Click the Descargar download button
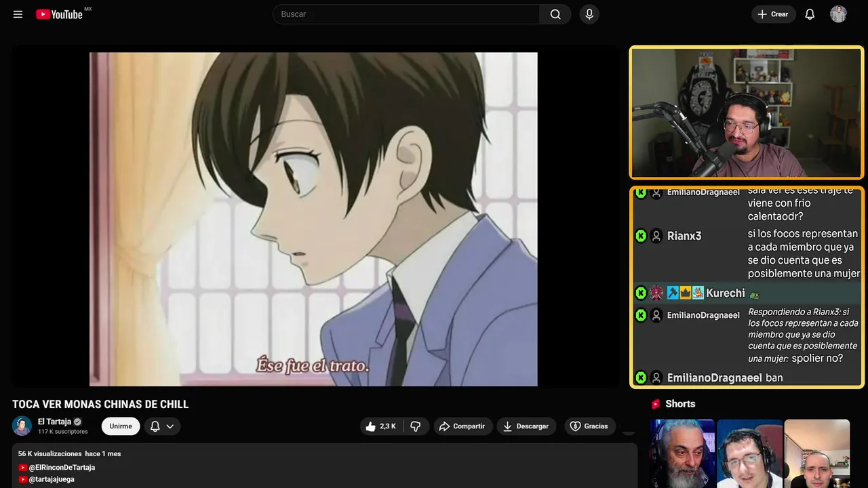The height and width of the screenshot is (488, 868). pos(526,426)
